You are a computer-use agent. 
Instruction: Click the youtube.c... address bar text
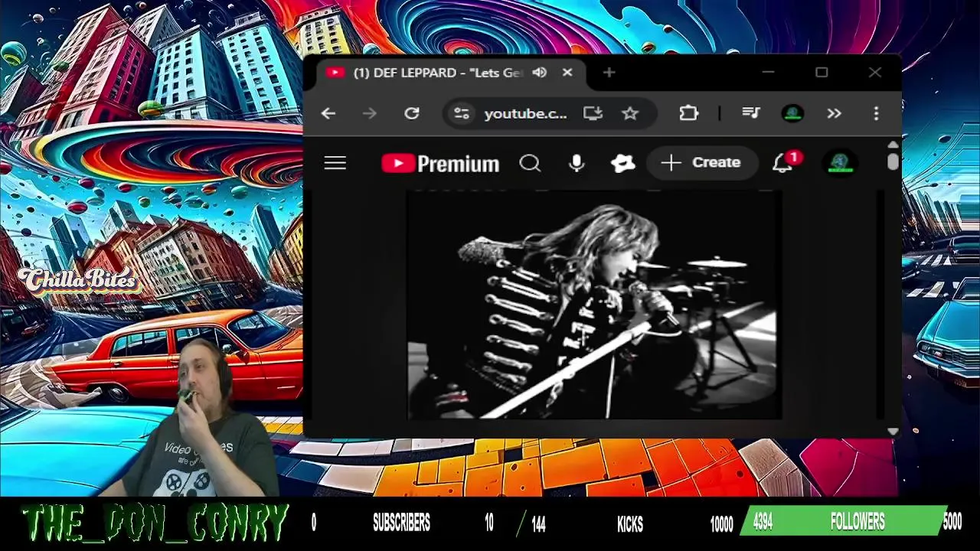525,113
